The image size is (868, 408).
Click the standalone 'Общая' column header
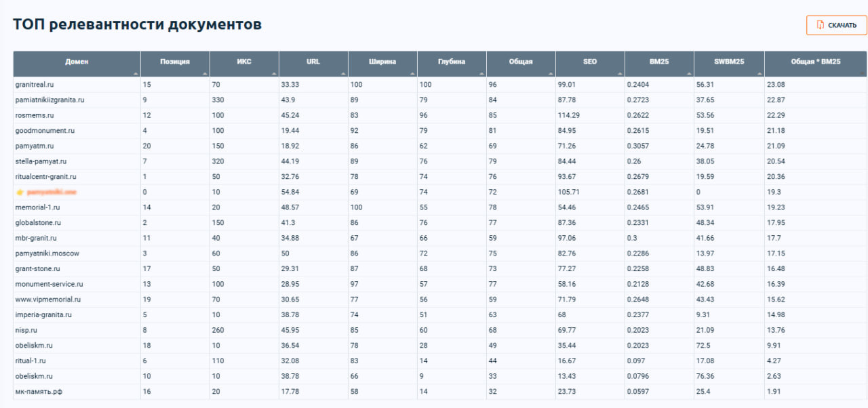tap(520, 62)
